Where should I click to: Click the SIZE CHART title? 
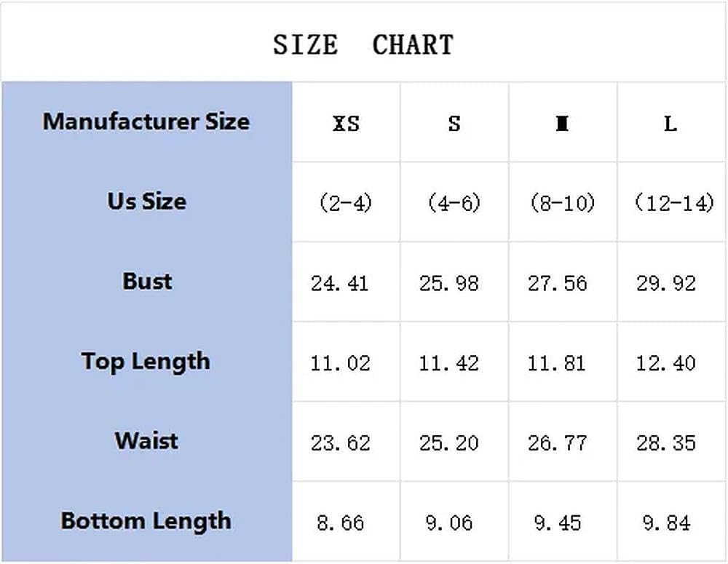pos(363,45)
